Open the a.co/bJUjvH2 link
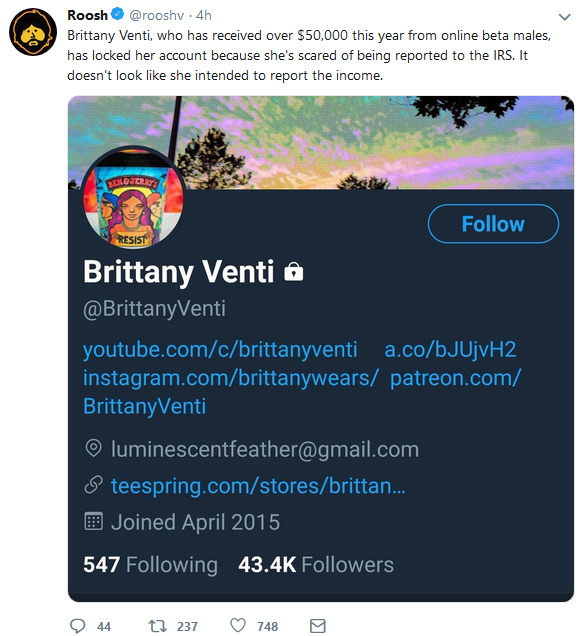The height and width of the screenshot is (636, 581). [x=450, y=349]
